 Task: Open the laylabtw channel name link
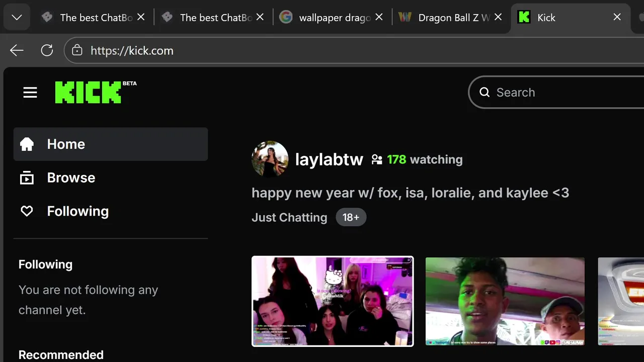329,159
